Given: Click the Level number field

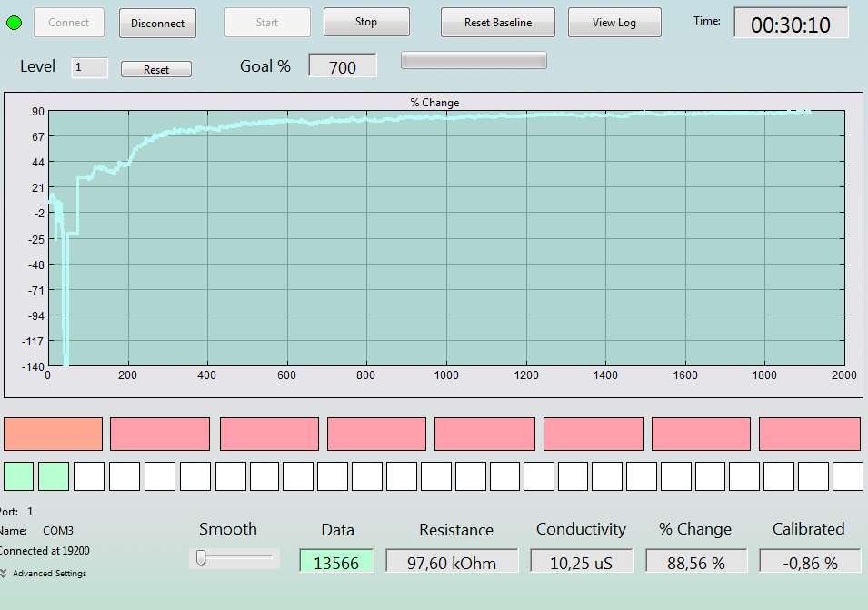Looking at the screenshot, I should [x=89, y=67].
